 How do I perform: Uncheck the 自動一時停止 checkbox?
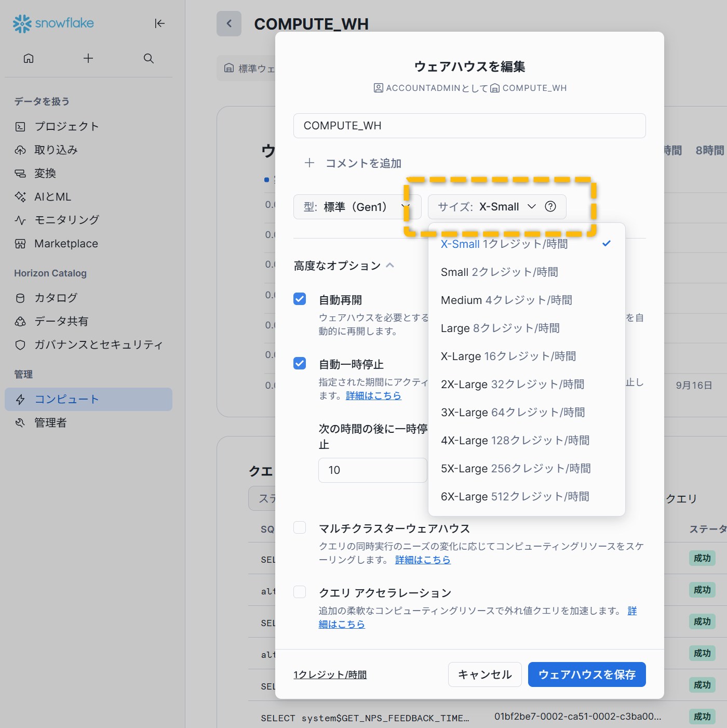300,363
